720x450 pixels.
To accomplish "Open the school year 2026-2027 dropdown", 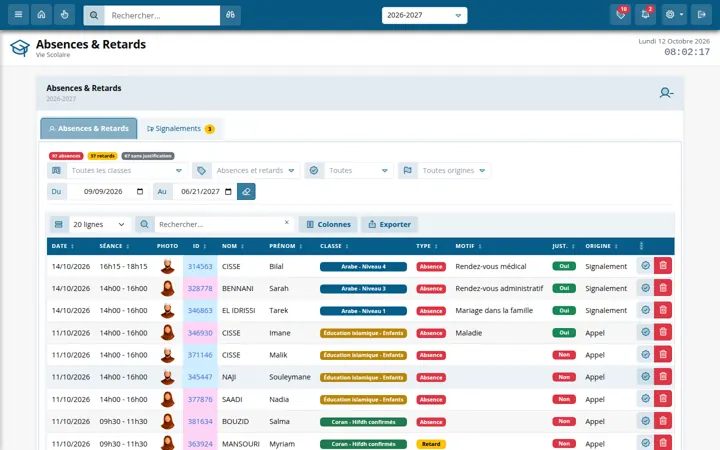I will tap(424, 15).
